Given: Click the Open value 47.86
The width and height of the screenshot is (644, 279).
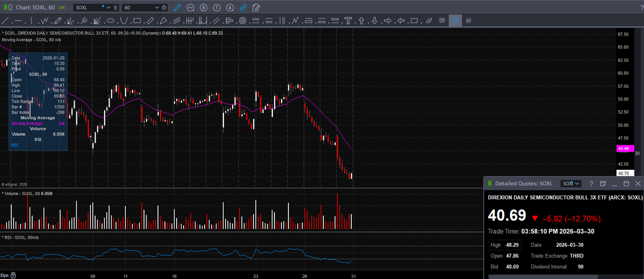Looking at the screenshot, I should pos(512,256).
